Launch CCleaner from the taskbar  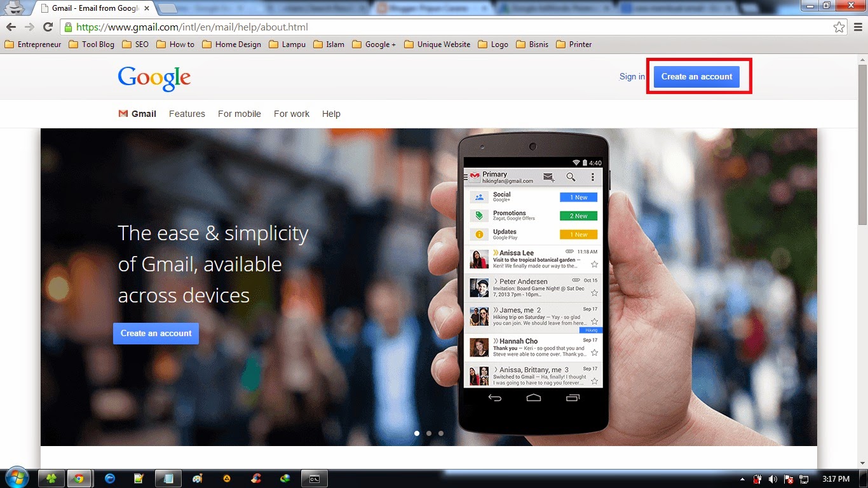coord(256,478)
